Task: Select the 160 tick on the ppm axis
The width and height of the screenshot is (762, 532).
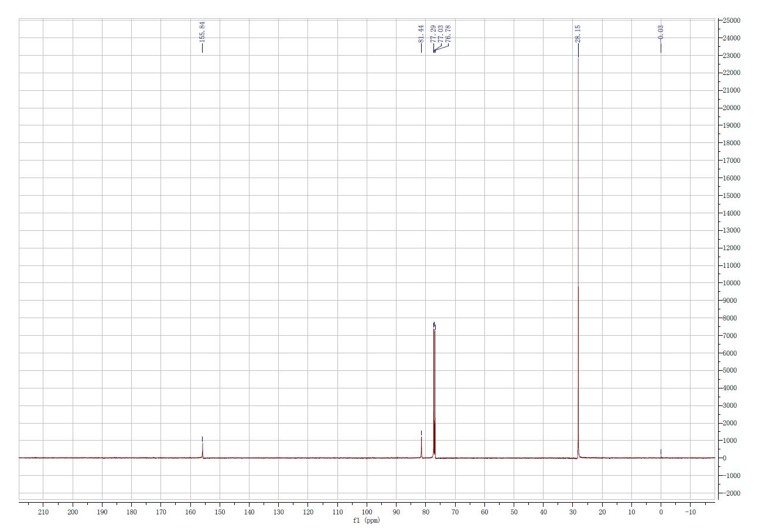Action: pyautogui.click(x=190, y=512)
